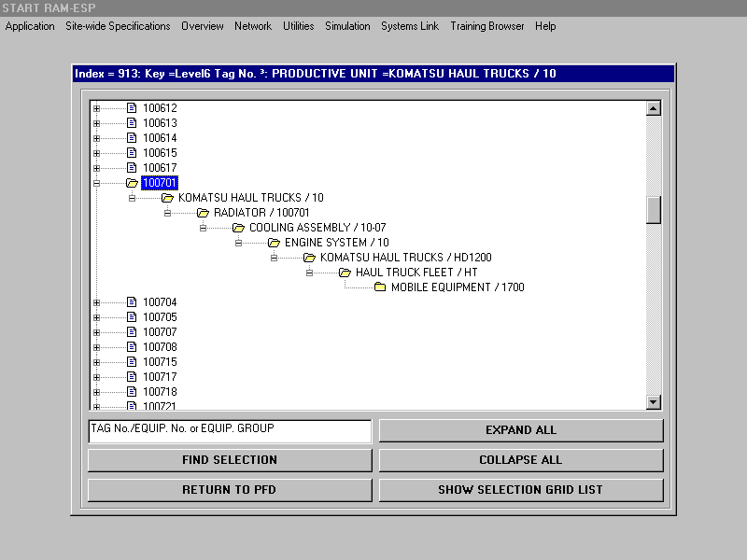Select the highlighted 100701 text
Screen dimensions: 747x560
click(x=160, y=183)
